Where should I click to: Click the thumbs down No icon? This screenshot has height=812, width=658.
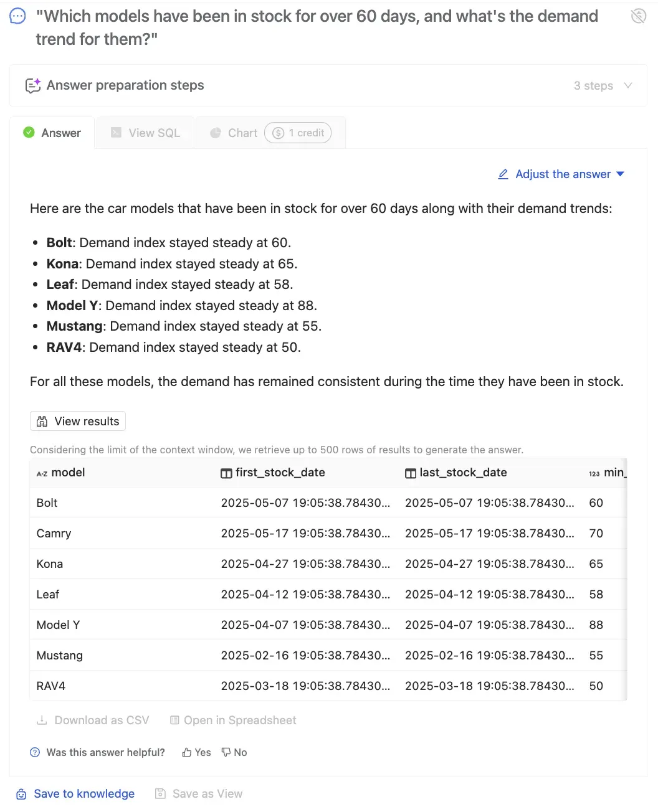click(226, 752)
